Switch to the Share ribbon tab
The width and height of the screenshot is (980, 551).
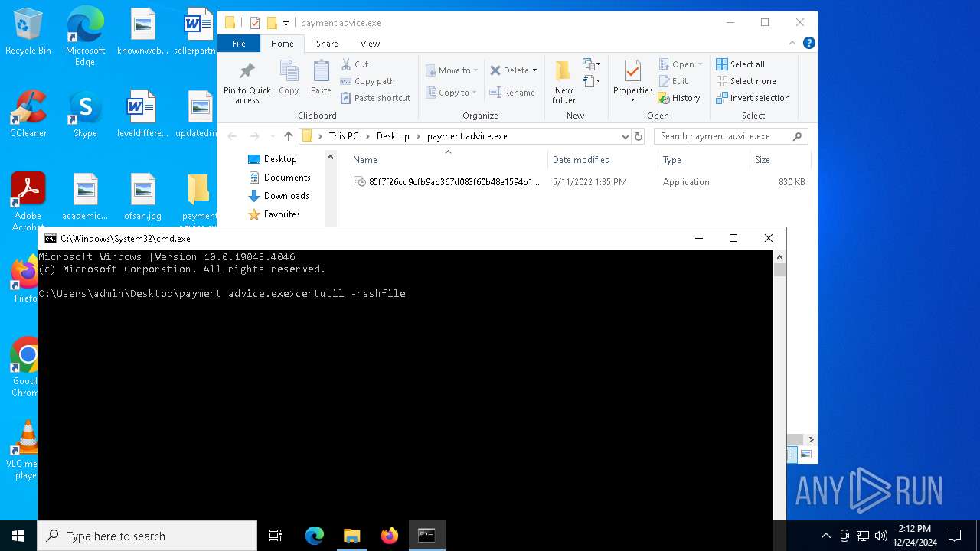click(327, 44)
